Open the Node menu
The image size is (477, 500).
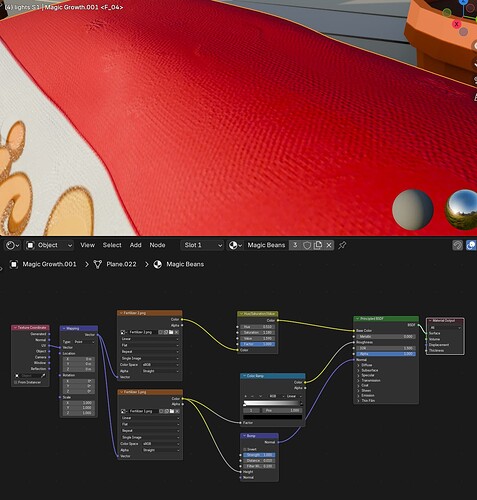(157, 245)
